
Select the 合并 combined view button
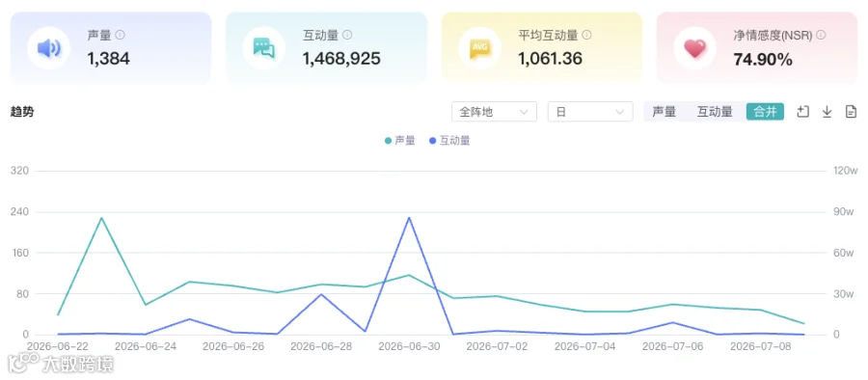point(765,112)
